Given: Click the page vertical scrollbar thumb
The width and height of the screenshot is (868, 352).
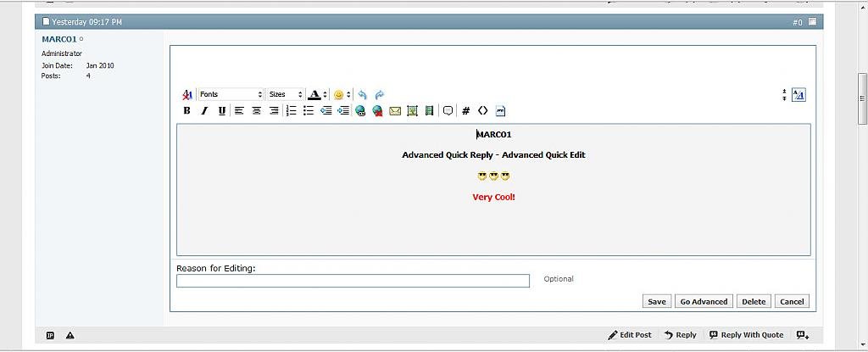Looking at the screenshot, I should tap(862, 98).
